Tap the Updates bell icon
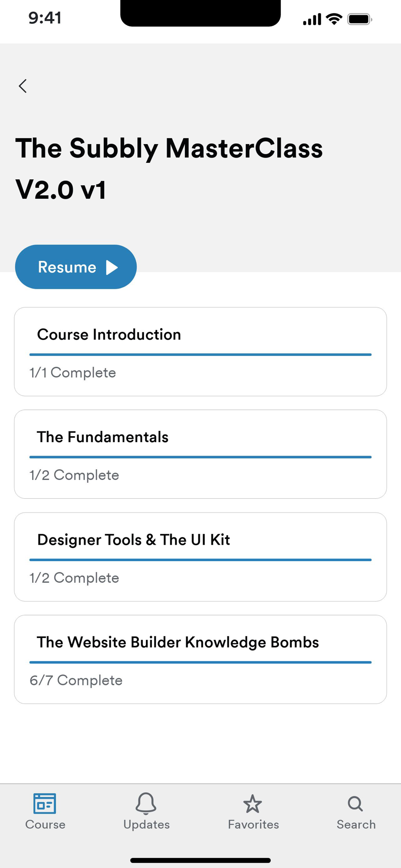Viewport: 401px width, 868px height. [146, 803]
